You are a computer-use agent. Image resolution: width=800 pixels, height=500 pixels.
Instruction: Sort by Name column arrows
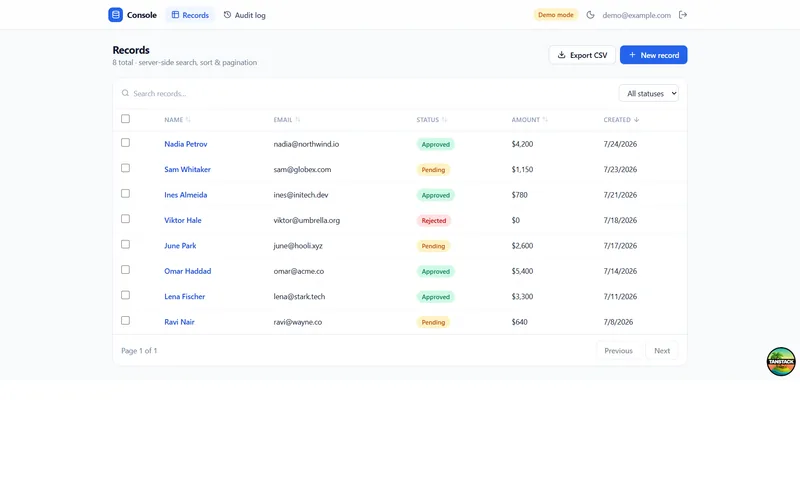click(188, 119)
